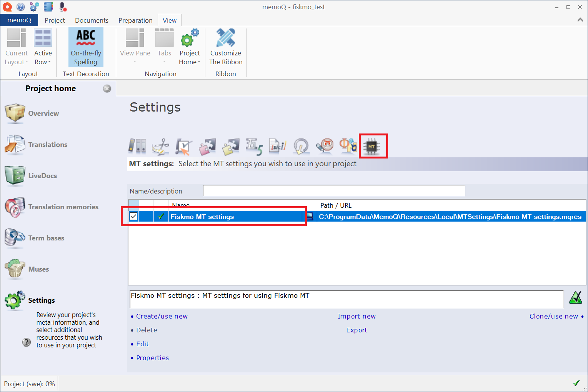Uncheck the Fiskmo MT settings checkbox
Viewport: 588px width, 392px height.
click(133, 217)
